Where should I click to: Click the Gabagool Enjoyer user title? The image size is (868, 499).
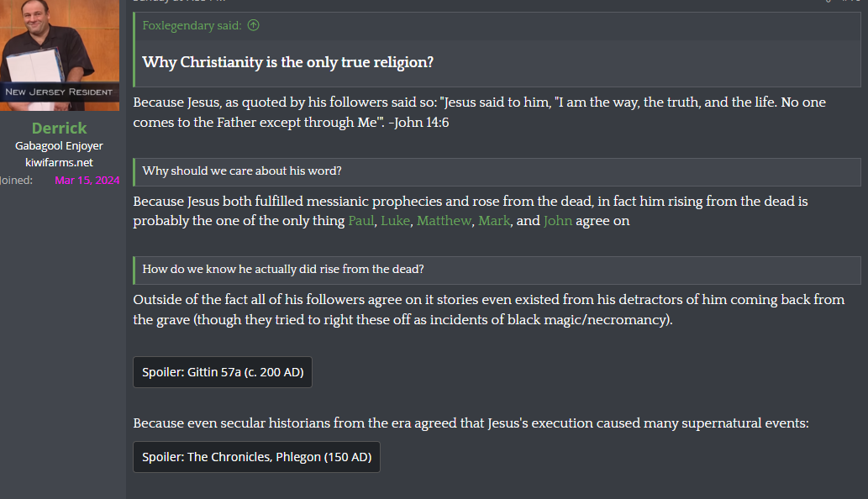pyautogui.click(x=59, y=146)
